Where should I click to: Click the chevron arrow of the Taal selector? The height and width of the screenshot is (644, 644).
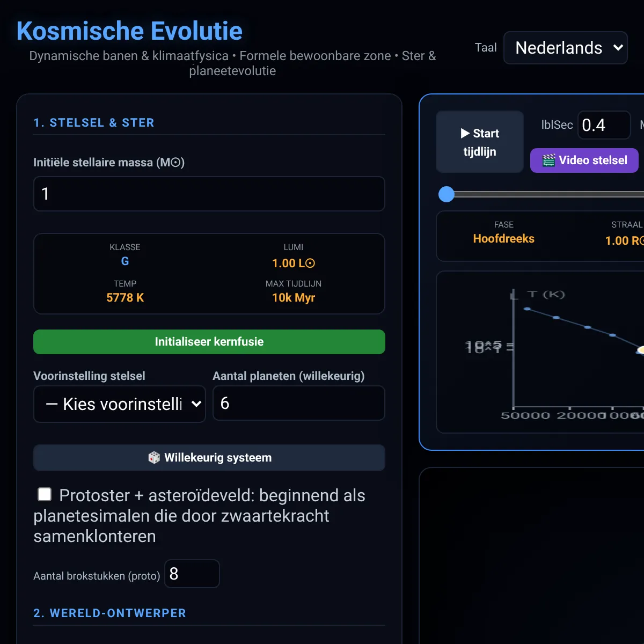618,48
